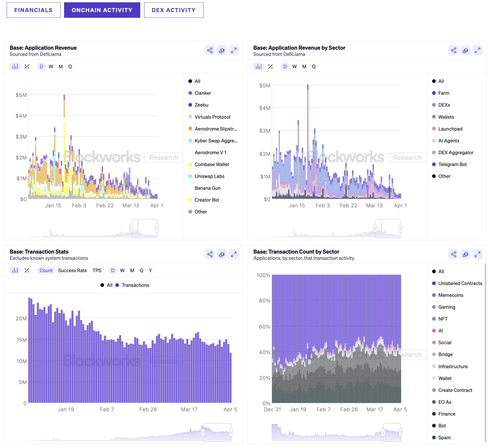The width and height of the screenshot is (490, 448).
Task: Toggle Aerodrome Slipstream series in legend
Action: pyautogui.click(x=213, y=129)
